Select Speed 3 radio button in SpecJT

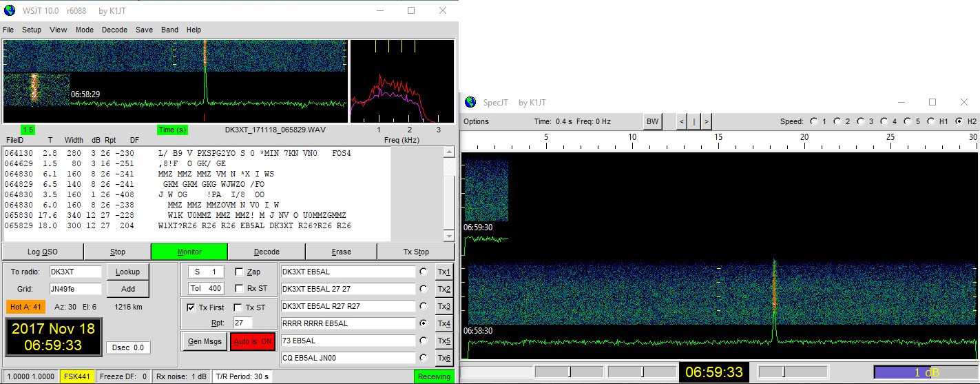tap(861, 121)
